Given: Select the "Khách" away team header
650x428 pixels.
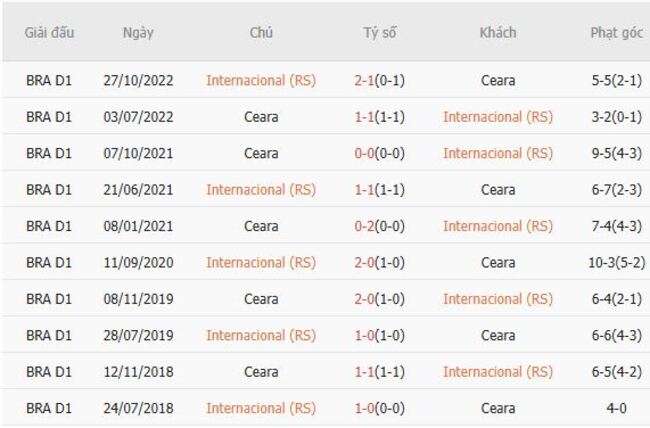Looking at the screenshot, I should pyautogui.click(x=497, y=32).
